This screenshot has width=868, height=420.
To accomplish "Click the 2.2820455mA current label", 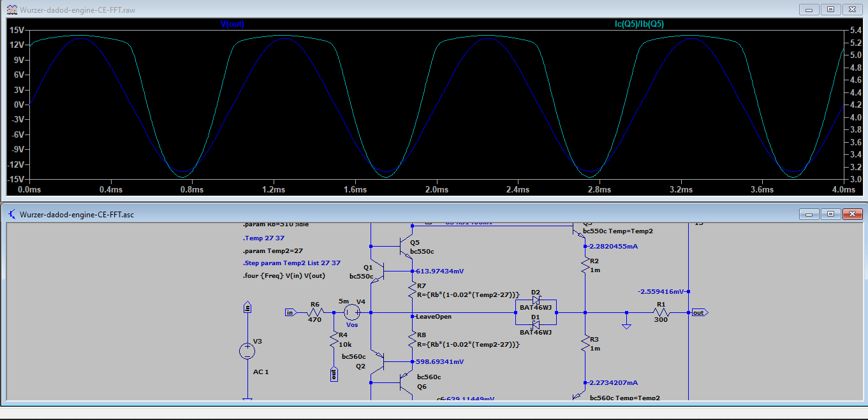I will click(614, 246).
